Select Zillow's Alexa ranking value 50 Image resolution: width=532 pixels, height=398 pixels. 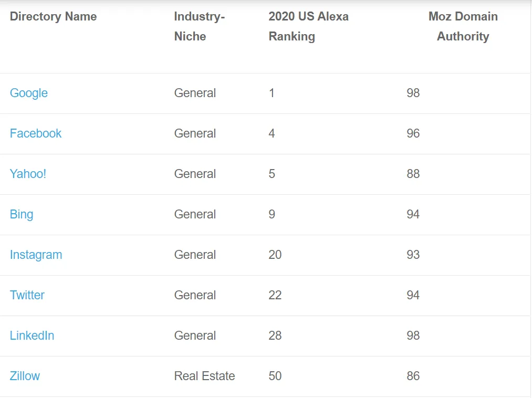[275, 376]
